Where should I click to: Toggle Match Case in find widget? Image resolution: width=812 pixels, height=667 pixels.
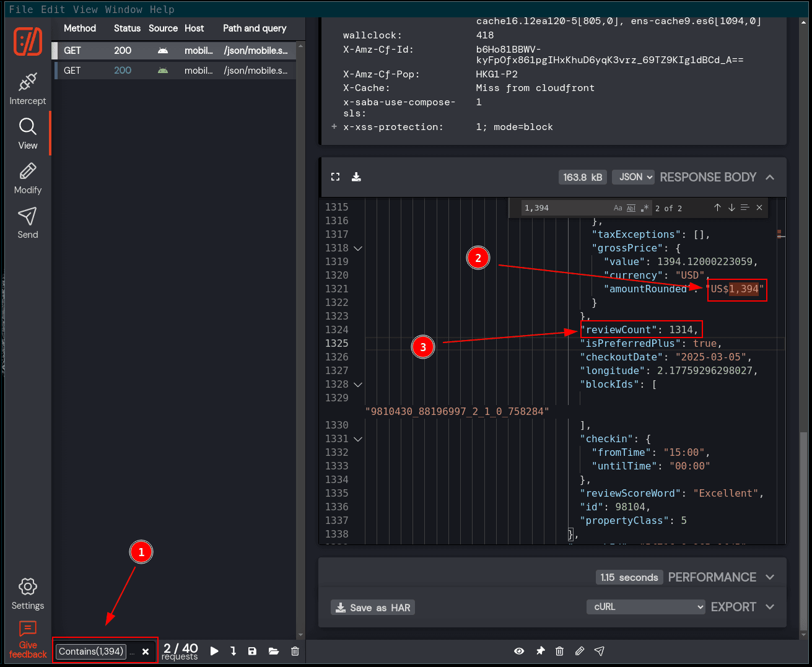coord(618,208)
